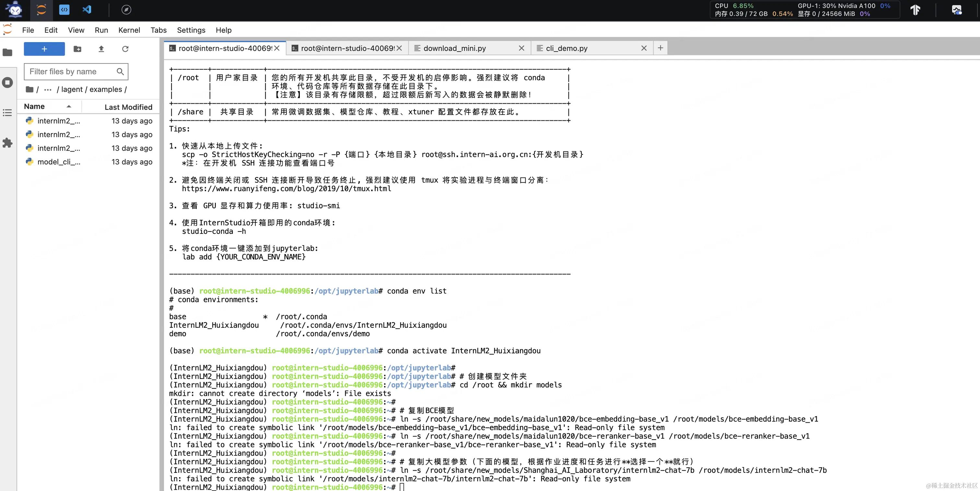Click the Upload Files icon
980x491 pixels.
(101, 49)
